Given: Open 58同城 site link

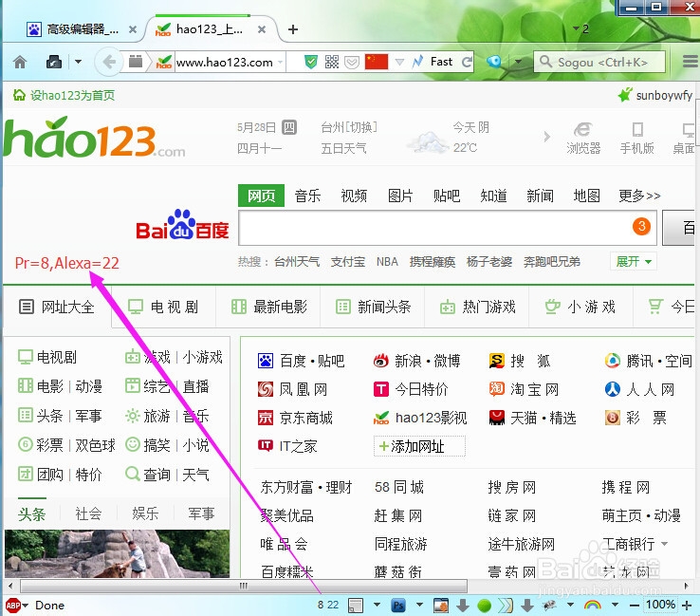Looking at the screenshot, I should 399,487.
